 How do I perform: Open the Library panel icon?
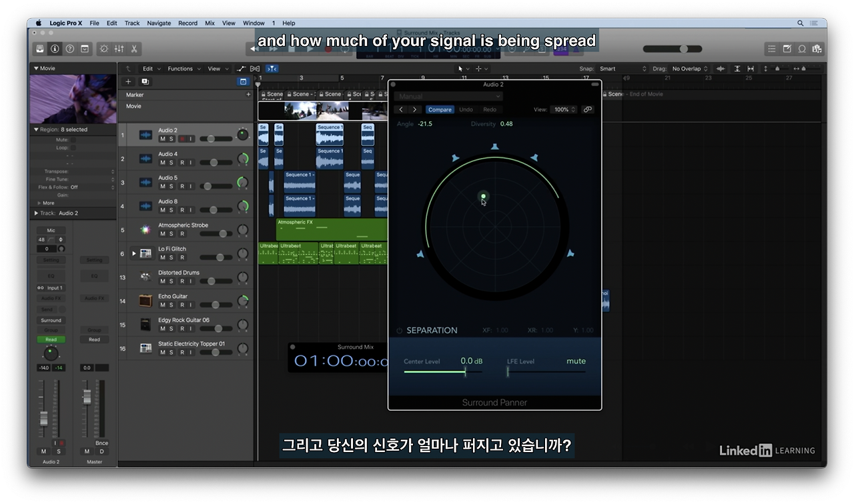tap(40, 49)
